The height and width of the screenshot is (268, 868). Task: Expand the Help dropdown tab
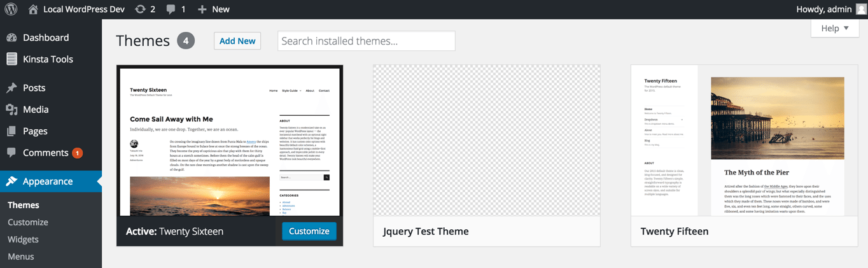[x=835, y=28]
